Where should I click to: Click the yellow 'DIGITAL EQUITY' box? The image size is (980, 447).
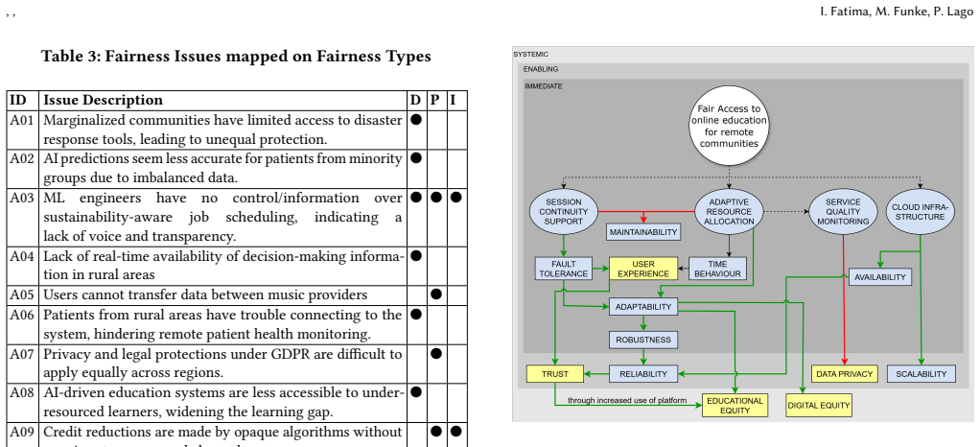(x=819, y=405)
